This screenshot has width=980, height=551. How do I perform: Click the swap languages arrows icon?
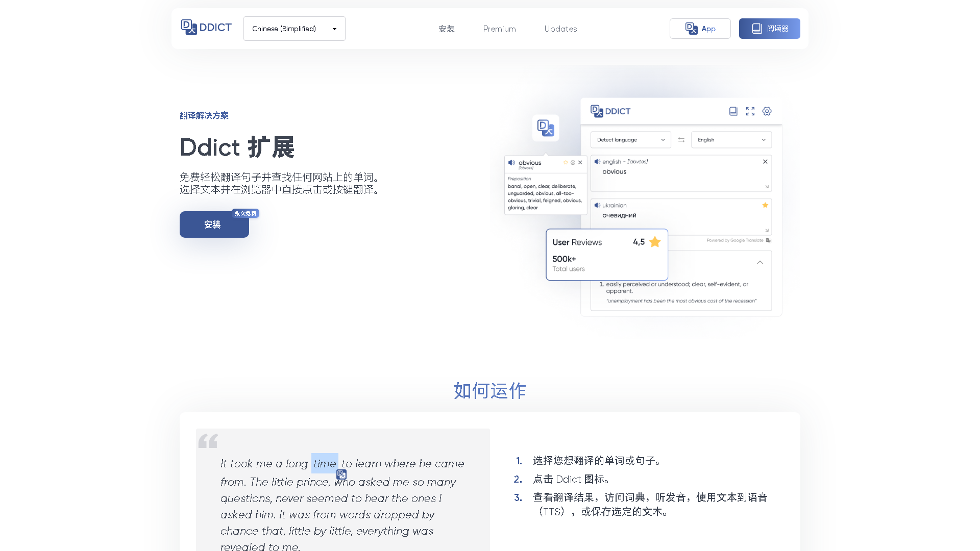681,139
